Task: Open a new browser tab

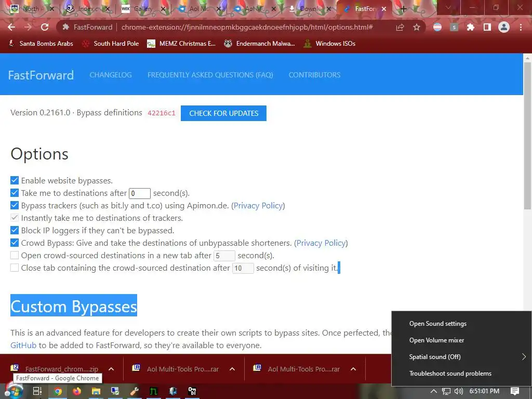Action: coord(403,9)
